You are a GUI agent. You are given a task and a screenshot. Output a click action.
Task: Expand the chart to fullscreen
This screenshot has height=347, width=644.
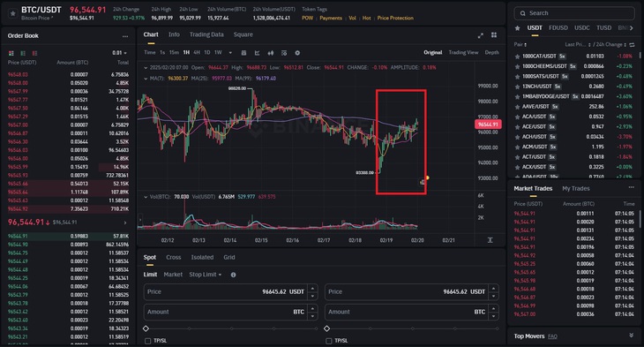481,35
